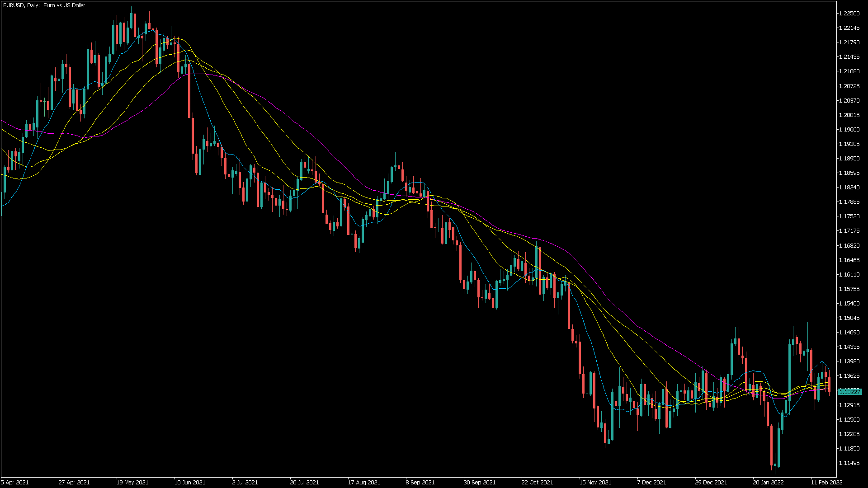The image size is (868, 488).
Task: Click the 1.18240 price level label
Action: (x=849, y=188)
